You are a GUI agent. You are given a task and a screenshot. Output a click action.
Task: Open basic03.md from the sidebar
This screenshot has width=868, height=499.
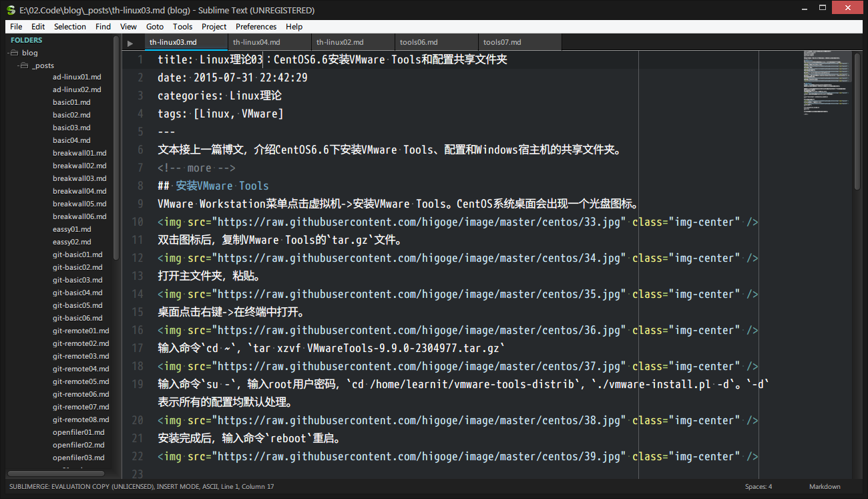[x=71, y=128]
